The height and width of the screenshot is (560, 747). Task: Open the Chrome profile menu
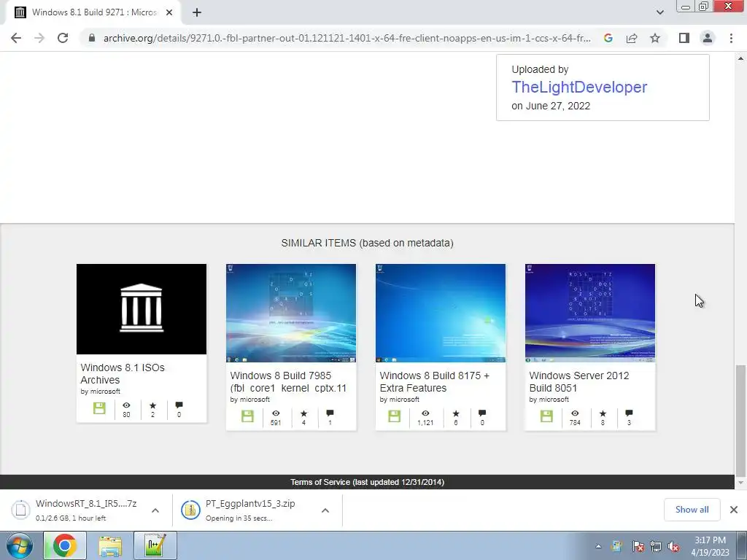coord(708,38)
